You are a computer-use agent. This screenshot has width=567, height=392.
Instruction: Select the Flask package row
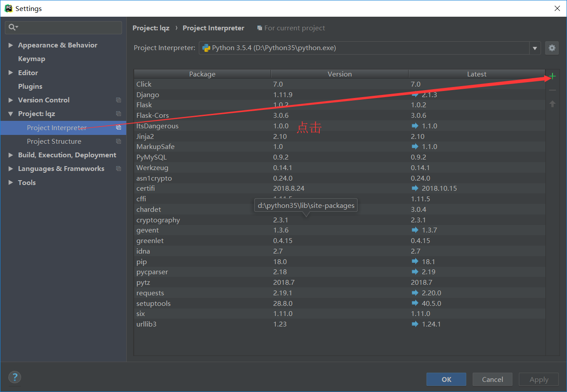pos(340,105)
